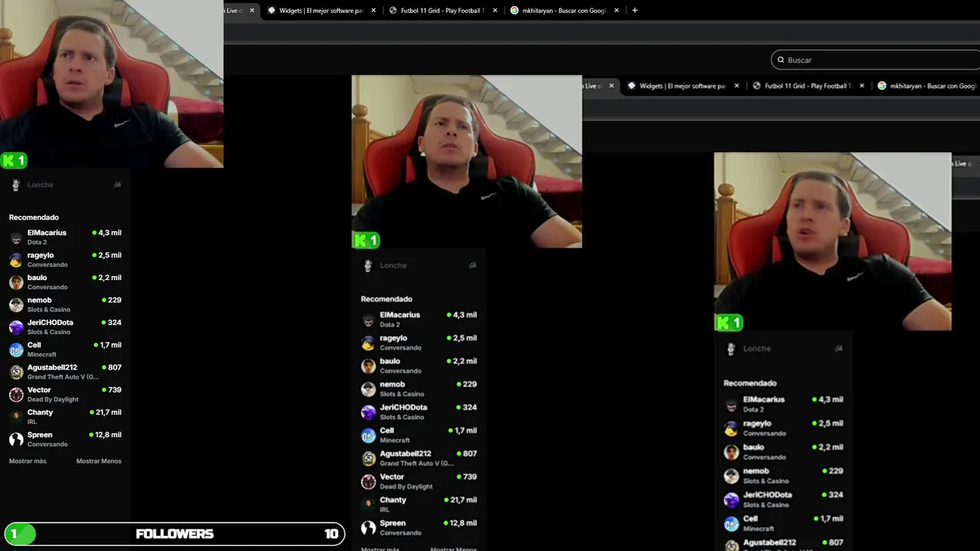
Task: Click the right mirrored webcam feed
Action: [x=832, y=242]
